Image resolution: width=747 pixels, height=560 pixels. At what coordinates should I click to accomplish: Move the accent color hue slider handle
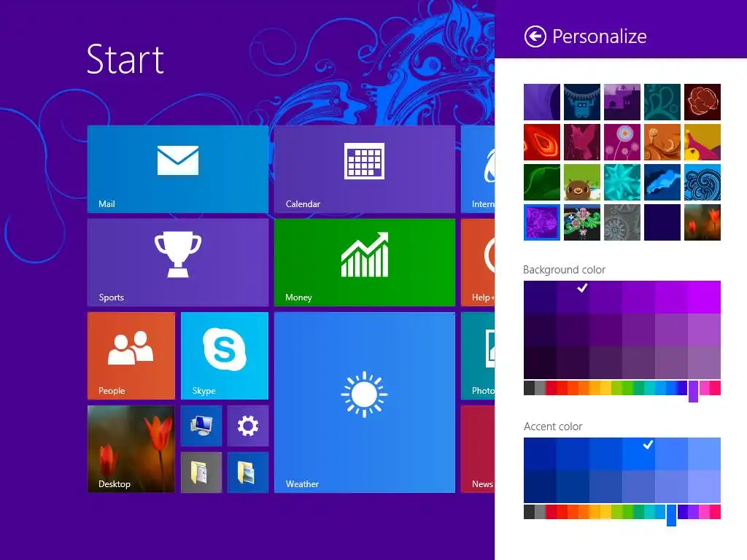coord(671,516)
